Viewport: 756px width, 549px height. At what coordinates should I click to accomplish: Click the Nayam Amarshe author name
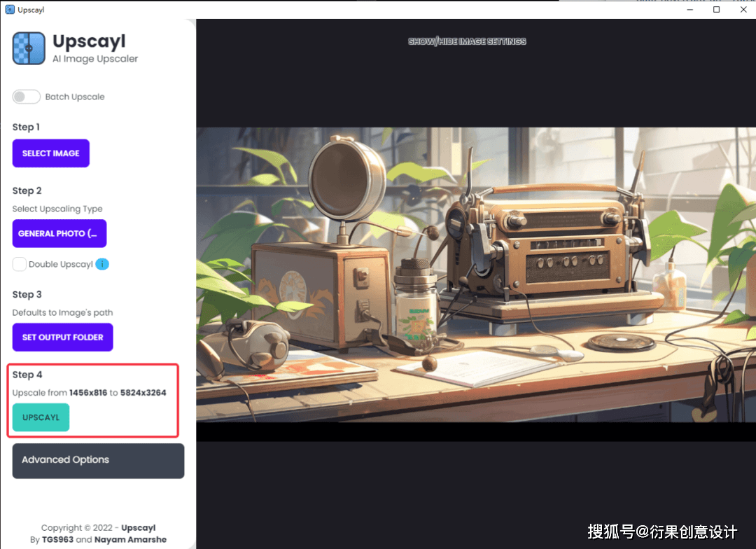click(130, 539)
